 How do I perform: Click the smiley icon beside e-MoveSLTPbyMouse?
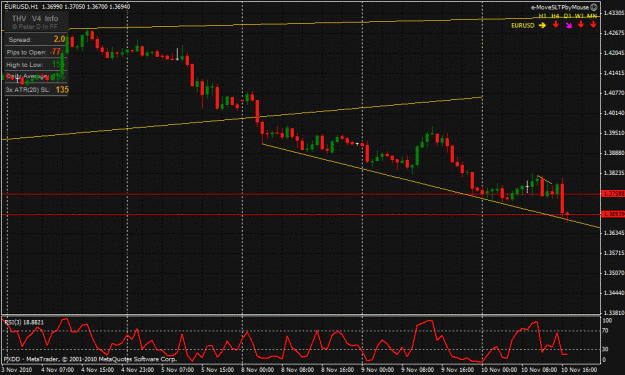pyautogui.click(x=594, y=7)
